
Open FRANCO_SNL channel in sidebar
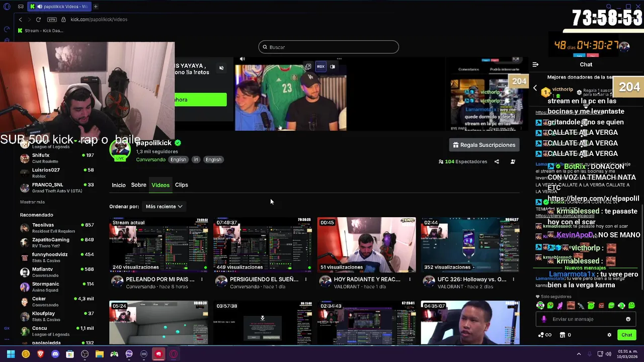pyautogui.click(x=57, y=188)
